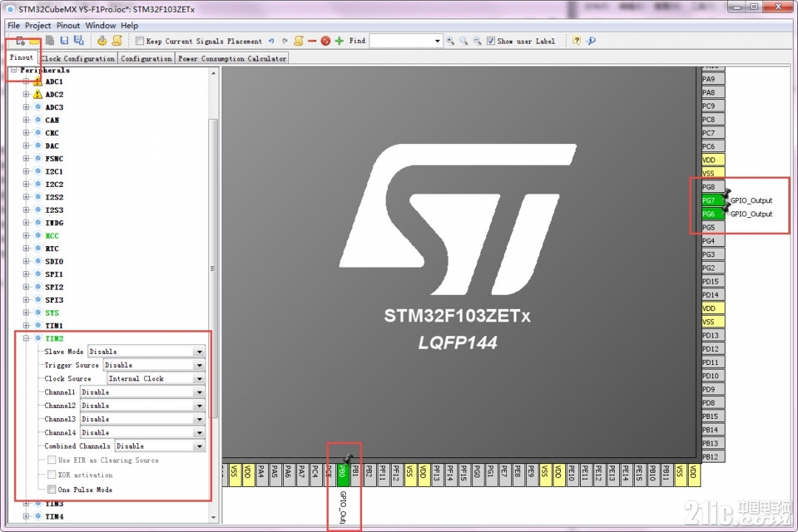The width and height of the screenshot is (798, 532).
Task: Open the Channel2 dropdown
Action: [x=143, y=405]
